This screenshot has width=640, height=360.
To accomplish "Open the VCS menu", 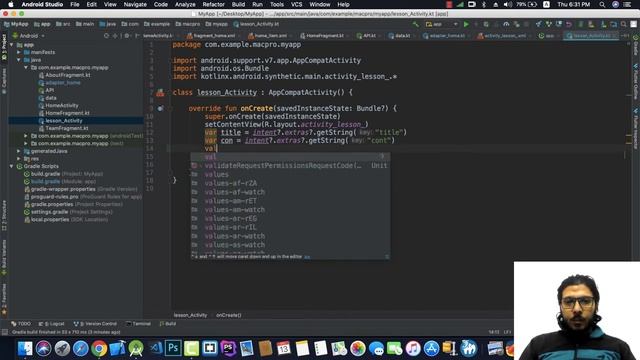I will click(x=296, y=4).
